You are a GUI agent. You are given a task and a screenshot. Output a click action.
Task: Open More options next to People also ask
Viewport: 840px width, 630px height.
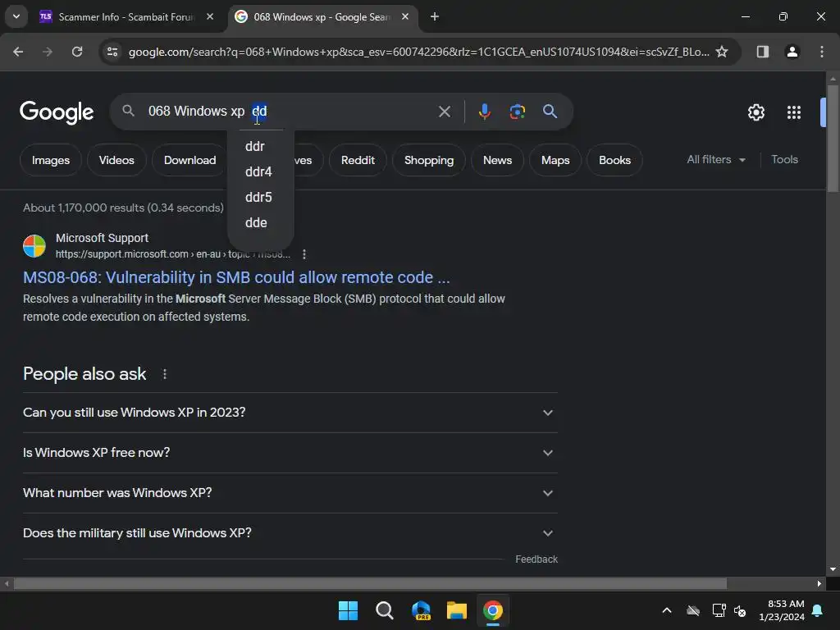pos(165,374)
